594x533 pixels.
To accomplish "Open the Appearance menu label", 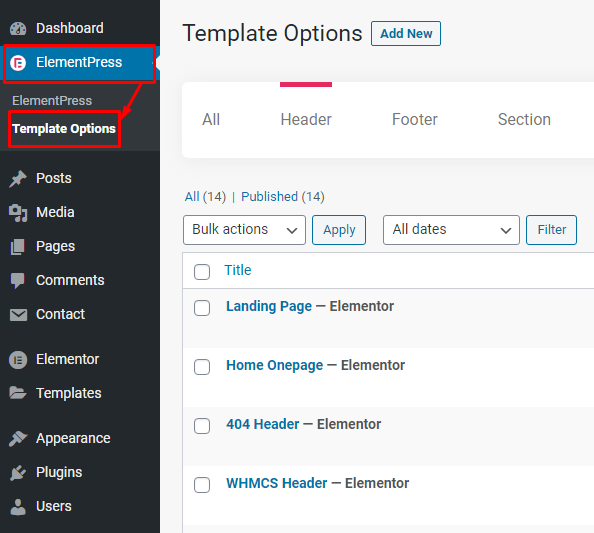I will click(x=73, y=439).
